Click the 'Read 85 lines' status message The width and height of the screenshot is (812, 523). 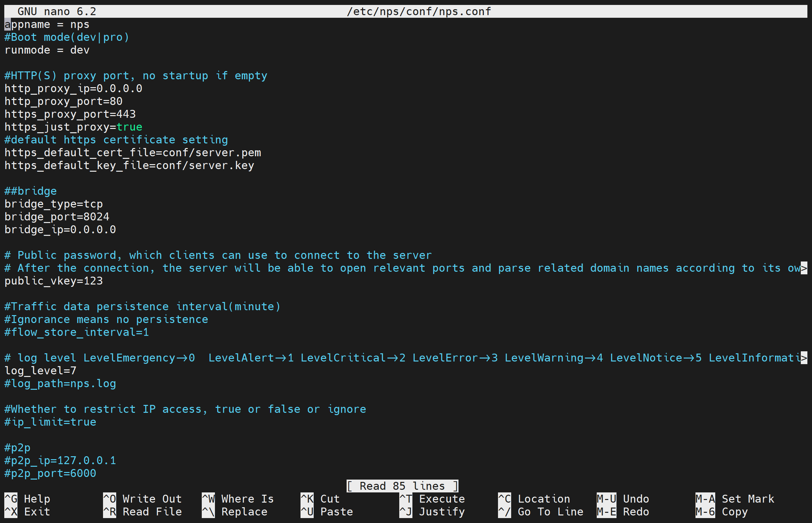tap(402, 486)
